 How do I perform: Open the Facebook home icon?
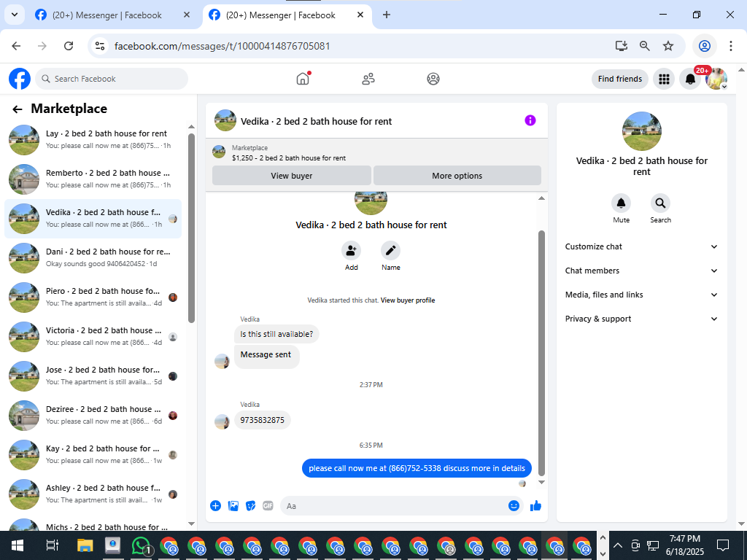[x=303, y=79]
